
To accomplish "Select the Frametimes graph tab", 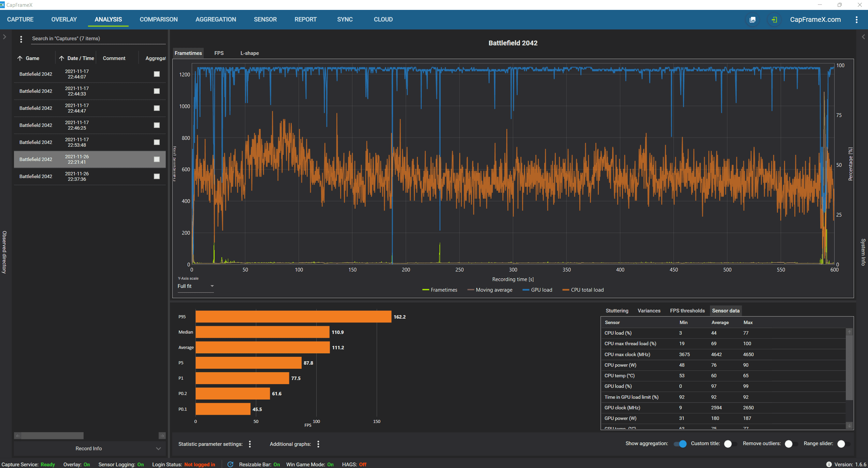I will 188,53.
